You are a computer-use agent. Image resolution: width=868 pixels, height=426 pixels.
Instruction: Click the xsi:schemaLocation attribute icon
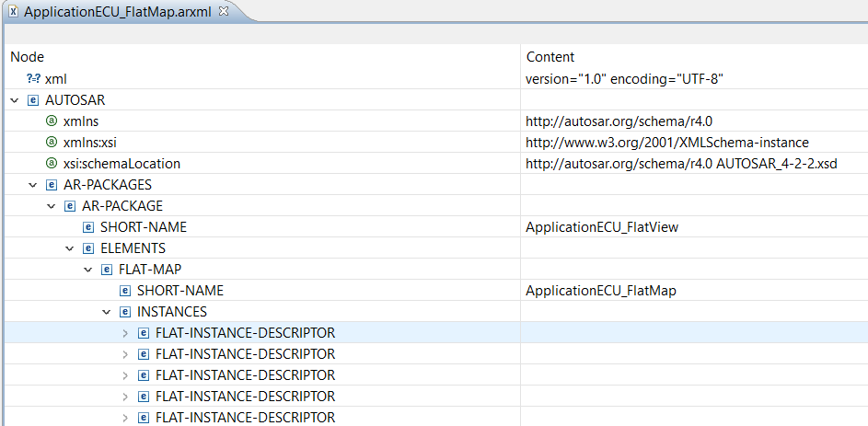(51, 164)
